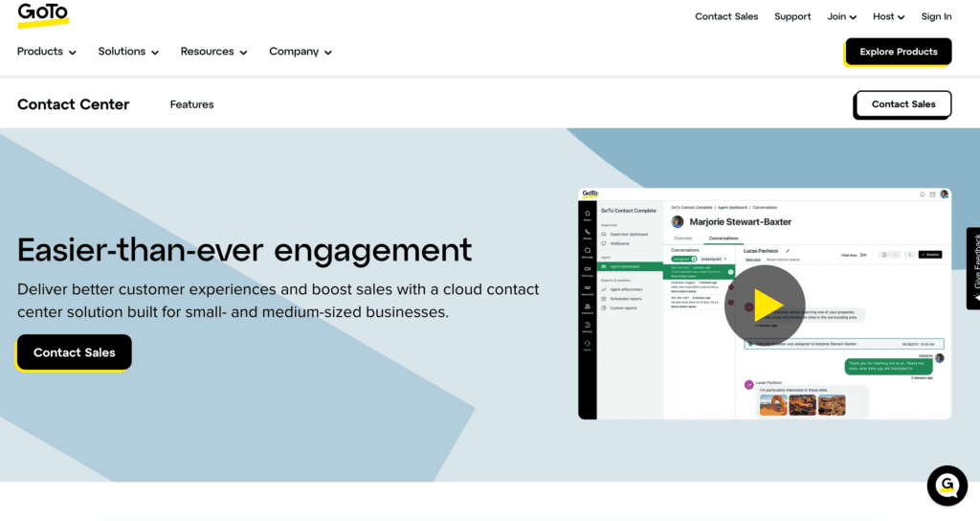
Task: Expand the Host dropdown
Action: click(888, 16)
